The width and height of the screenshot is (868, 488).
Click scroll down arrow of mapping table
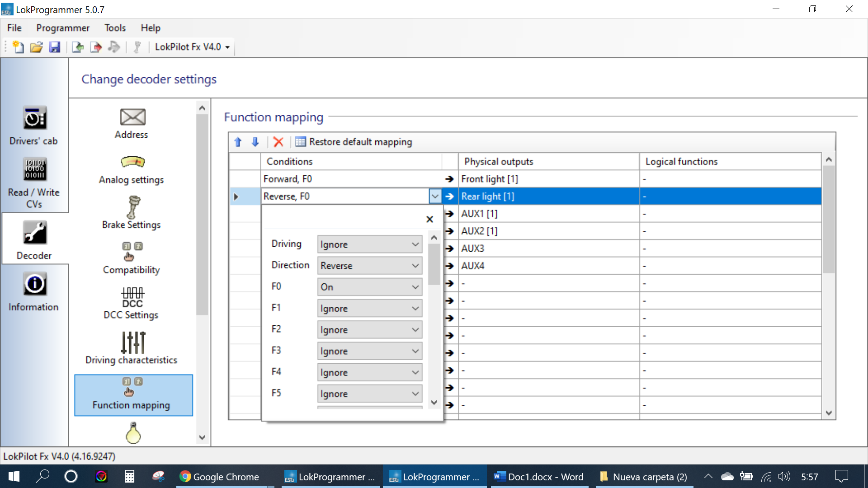pos(829,413)
